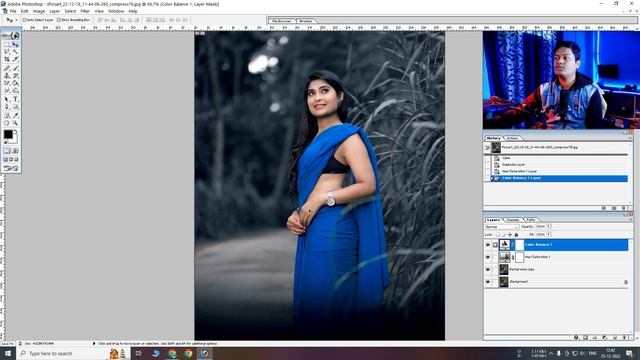Select the Crop tool
The width and height of the screenshot is (640, 360).
click(x=7, y=59)
